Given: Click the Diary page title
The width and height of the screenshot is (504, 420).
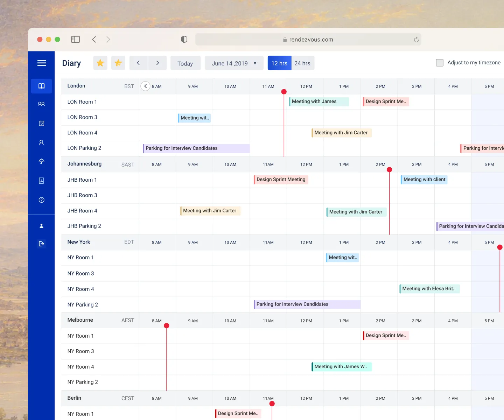Looking at the screenshot, I should tap(71, 63).
